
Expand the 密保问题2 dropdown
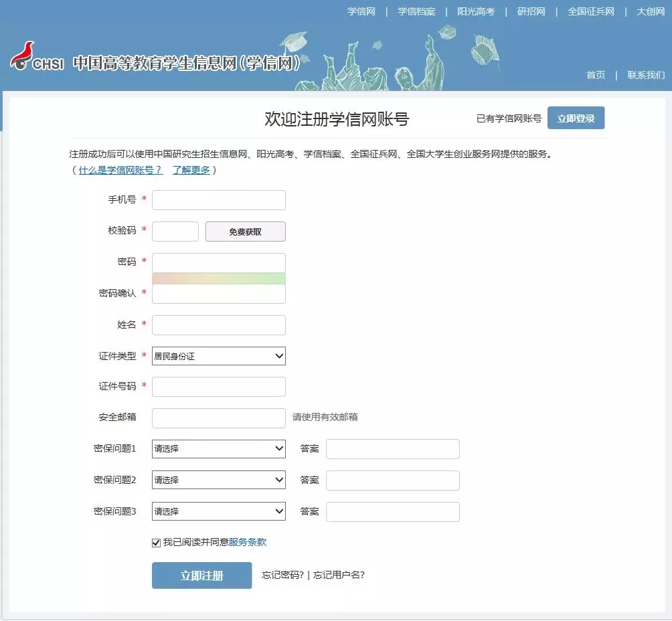[x=219, y=480]
